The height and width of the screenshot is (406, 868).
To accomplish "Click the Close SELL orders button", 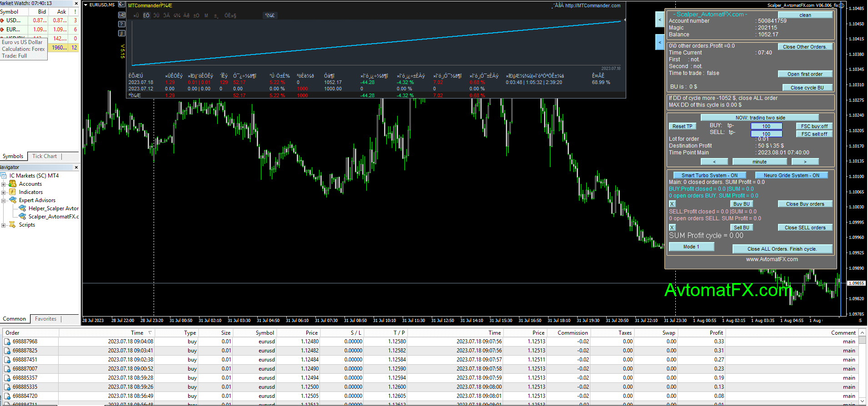I will click(x=805, y=228).
